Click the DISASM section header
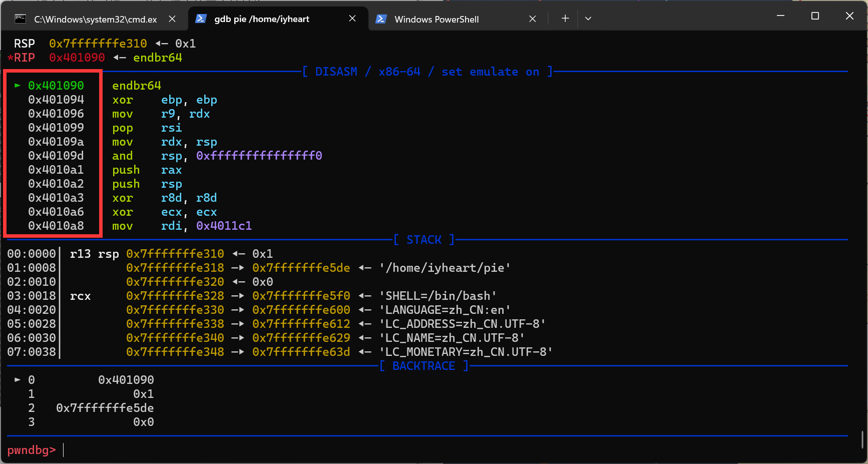The image size is (868, 464). [x=427, y=72]
